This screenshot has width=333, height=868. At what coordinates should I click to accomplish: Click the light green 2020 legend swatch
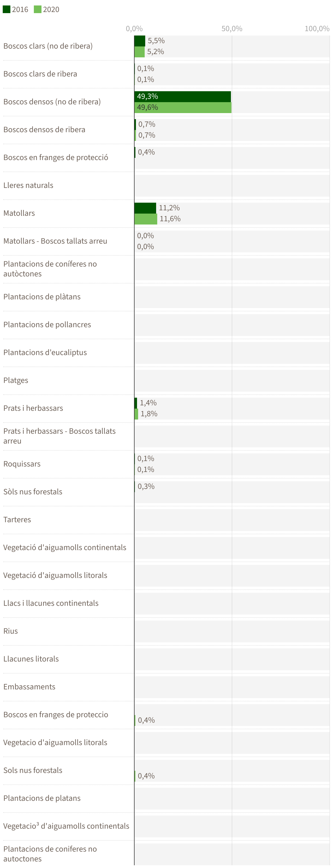(37, 9)
